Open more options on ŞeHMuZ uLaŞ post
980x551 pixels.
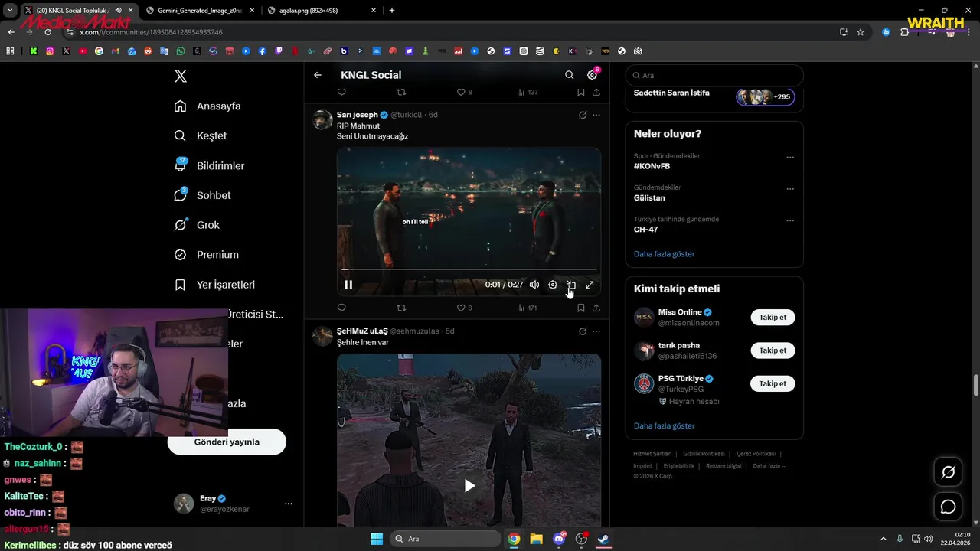tap(596, 331)
